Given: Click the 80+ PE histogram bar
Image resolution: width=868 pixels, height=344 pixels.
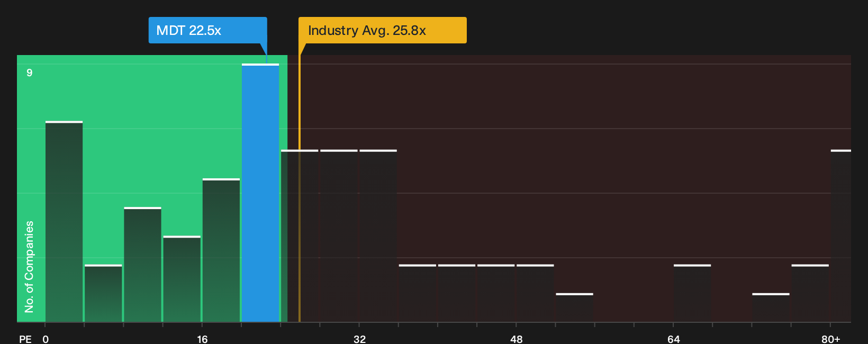Looking at the screenshot, I should click(x=841, y=236).
